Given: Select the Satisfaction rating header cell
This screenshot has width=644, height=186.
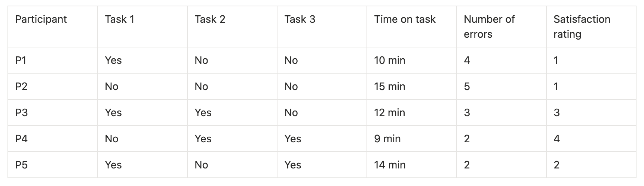Looking at the screenshot, I should pos(582,27).
